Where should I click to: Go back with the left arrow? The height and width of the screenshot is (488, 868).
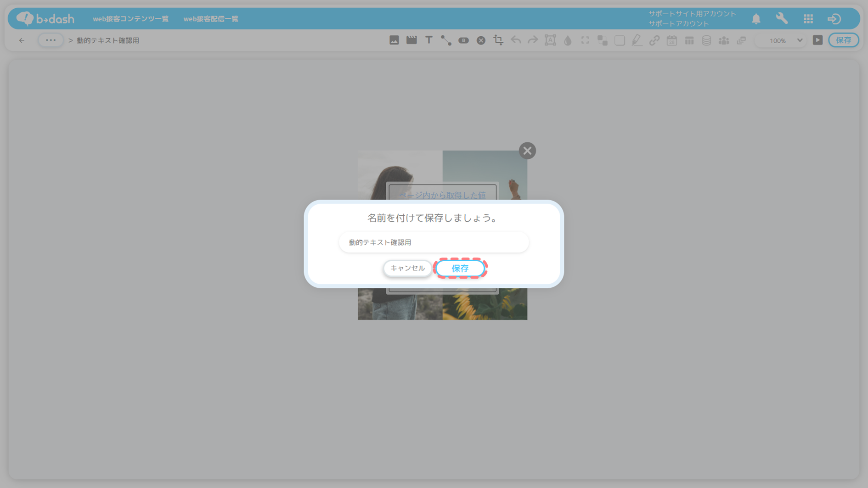[22, 40]
